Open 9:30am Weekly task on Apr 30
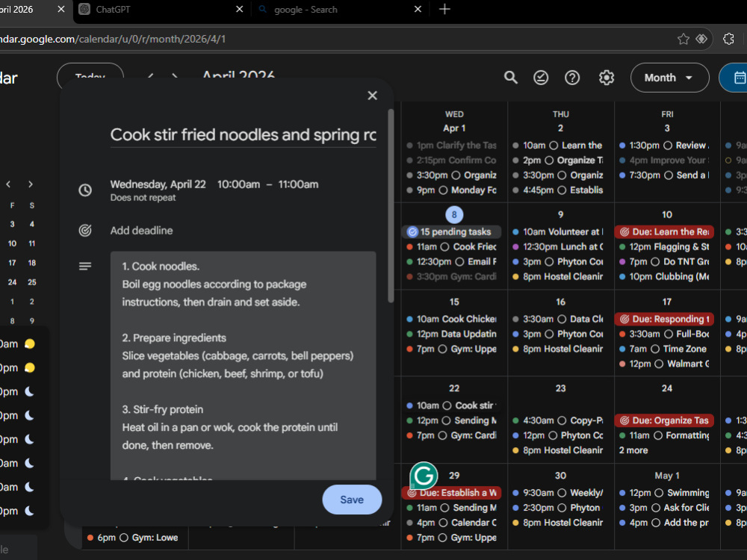Screen dimensions: 747x560 click(559, 493)
